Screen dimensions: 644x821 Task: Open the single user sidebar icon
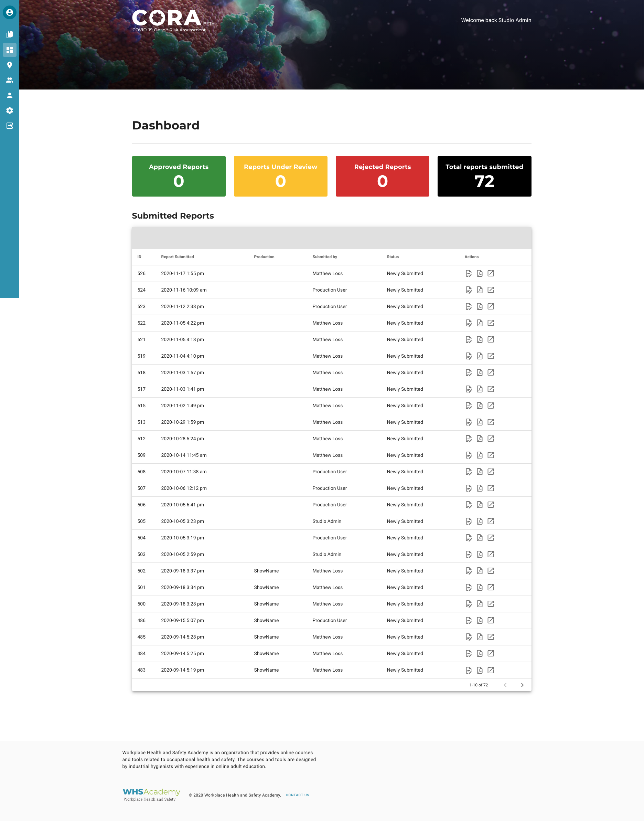(x=9, y=95)
